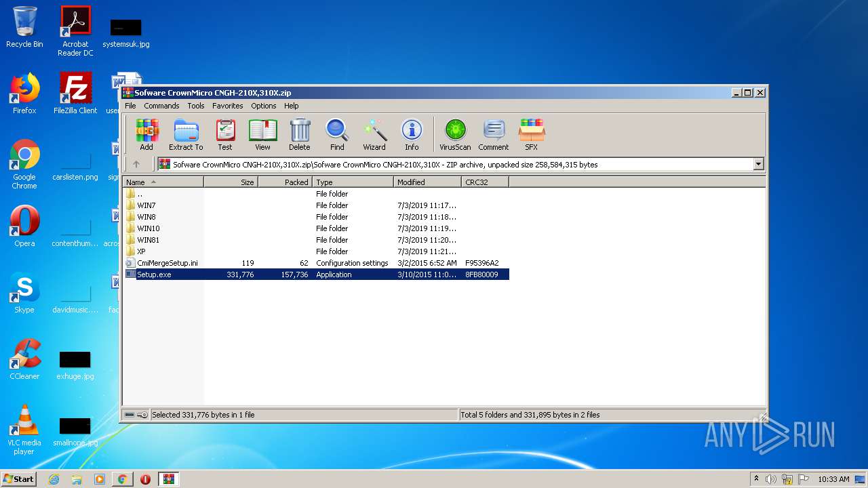
Task: Open systemsuk.jpg desktop file
Action: click(126, 33)
